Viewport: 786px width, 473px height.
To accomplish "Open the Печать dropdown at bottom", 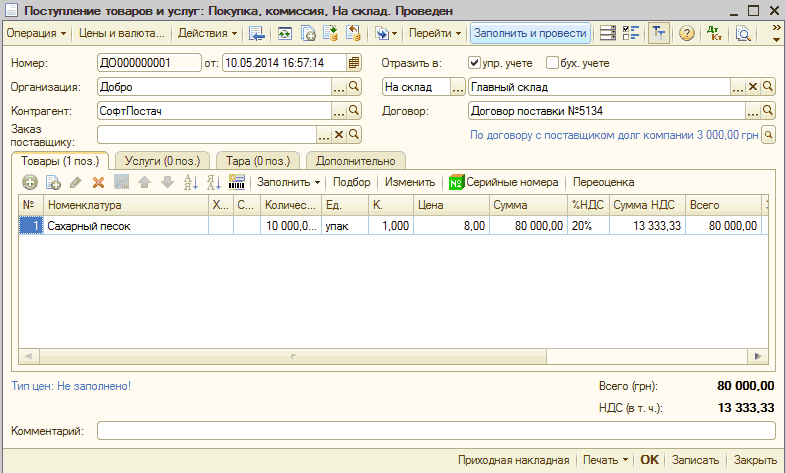I will (x=605, y=460).
